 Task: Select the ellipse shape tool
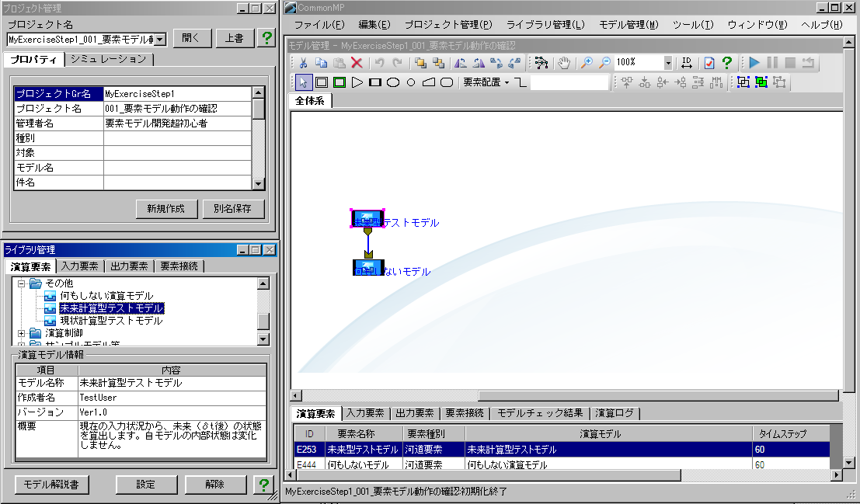(x=392, y=82)
